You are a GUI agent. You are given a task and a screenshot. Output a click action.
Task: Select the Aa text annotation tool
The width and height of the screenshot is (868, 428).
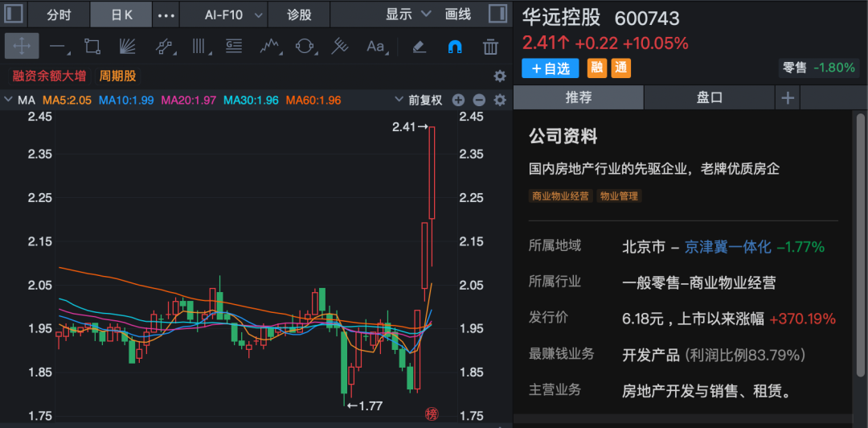376,47
